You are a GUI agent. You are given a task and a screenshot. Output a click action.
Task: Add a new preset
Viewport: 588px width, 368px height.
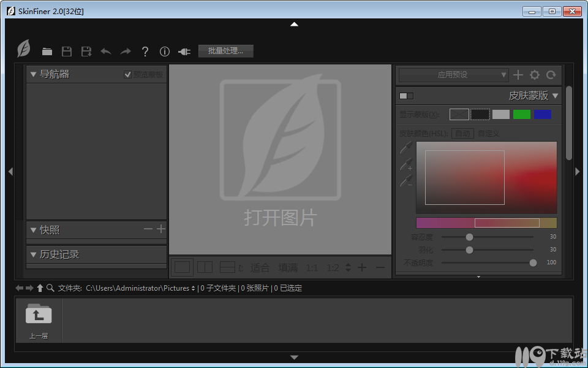pos(518,75)
